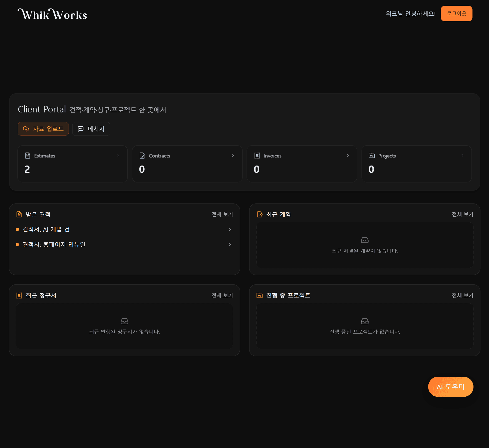Click the cloud upload icon
Screen dimensions: 489x448
(26, 129)
